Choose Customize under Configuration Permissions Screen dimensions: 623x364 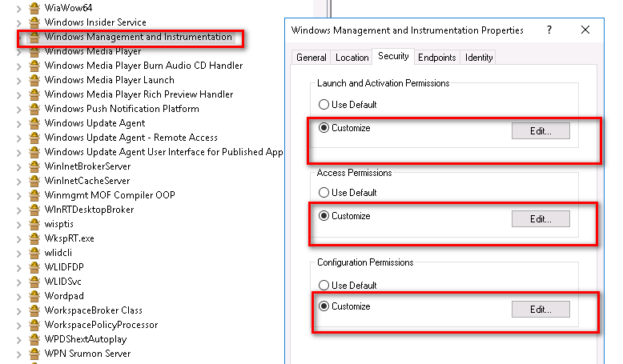(x=324, y=306)
